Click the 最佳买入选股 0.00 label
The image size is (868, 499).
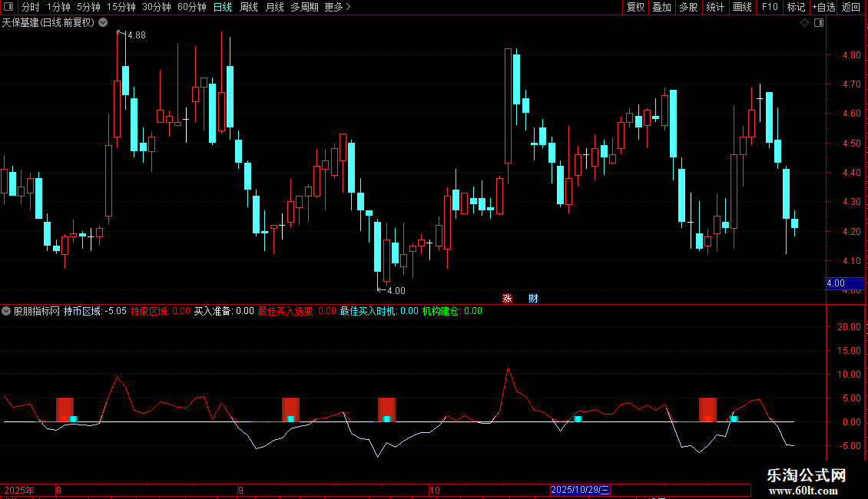(x=297, y=311)
